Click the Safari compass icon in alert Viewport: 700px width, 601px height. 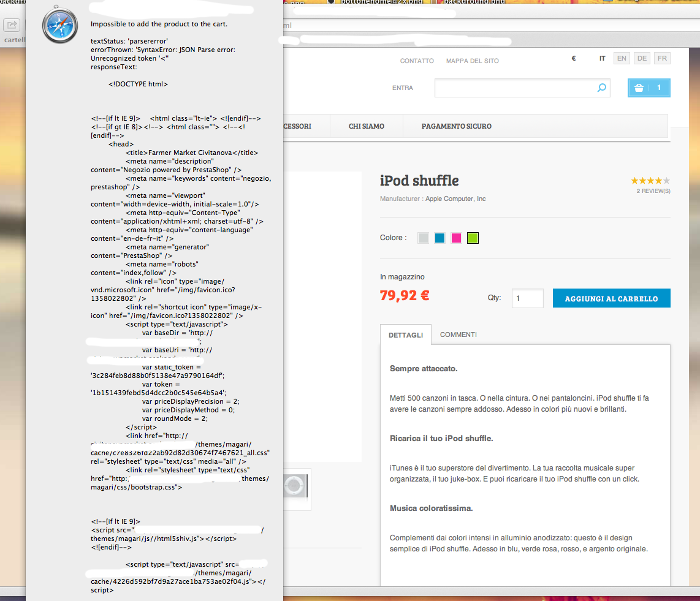pyautogui.click(x=60, y=25)
